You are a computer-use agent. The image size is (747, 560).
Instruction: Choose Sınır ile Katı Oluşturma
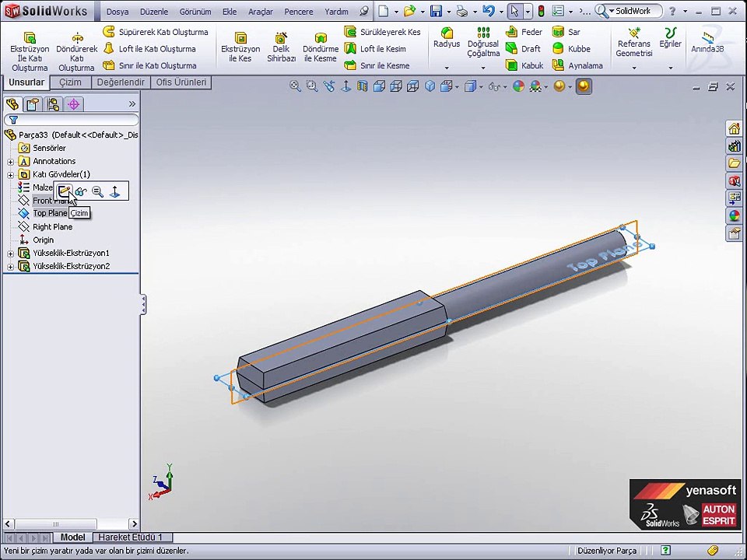point(149,65)
